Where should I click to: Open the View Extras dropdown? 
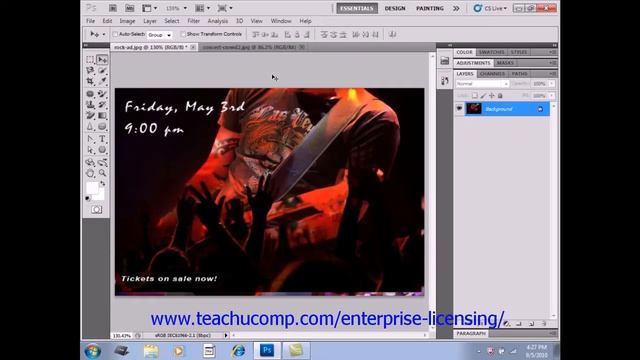tap(149, 8)
